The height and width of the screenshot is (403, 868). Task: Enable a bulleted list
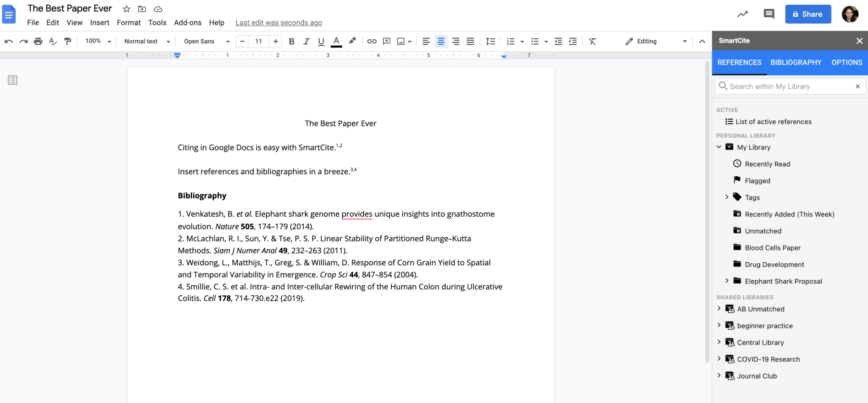tap(535, 41)
